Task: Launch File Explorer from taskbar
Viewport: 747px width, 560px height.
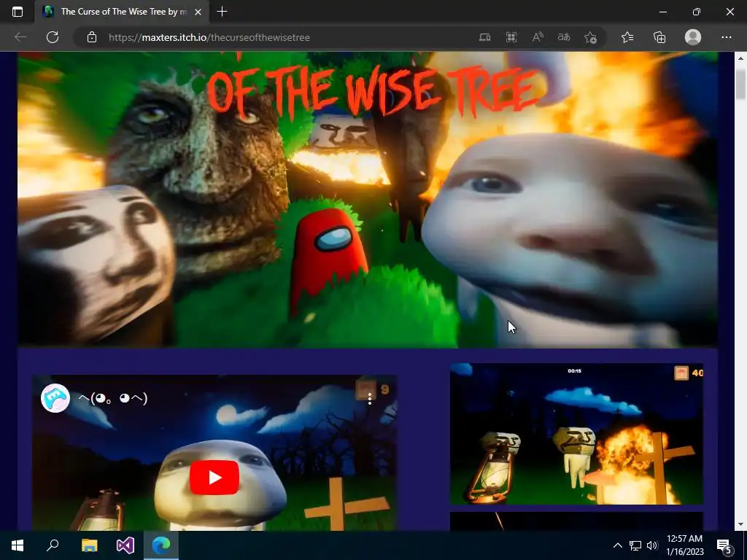Action: pyautogui.click(x=89, y=545)
